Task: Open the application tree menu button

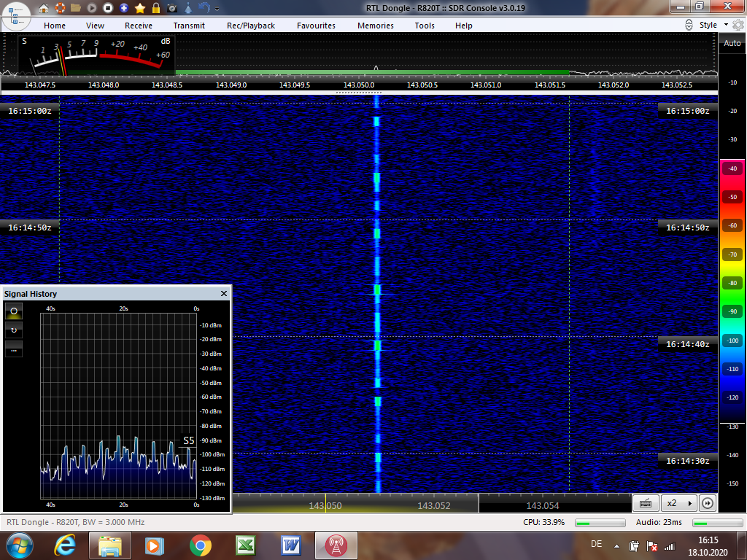Action: pyautogui.click(x=16, y=16)
